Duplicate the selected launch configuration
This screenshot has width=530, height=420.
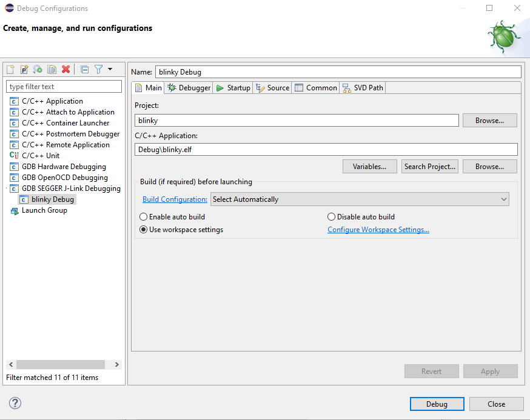point(52,70)
